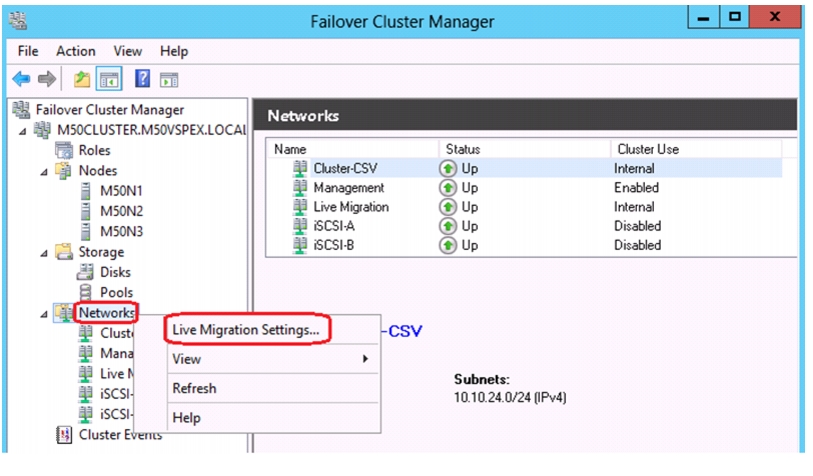This screenshot has width=813, height=476.
Task: Click the Nodes folder icon in tree
Action: pyautogui.click(x=64, y=170)
